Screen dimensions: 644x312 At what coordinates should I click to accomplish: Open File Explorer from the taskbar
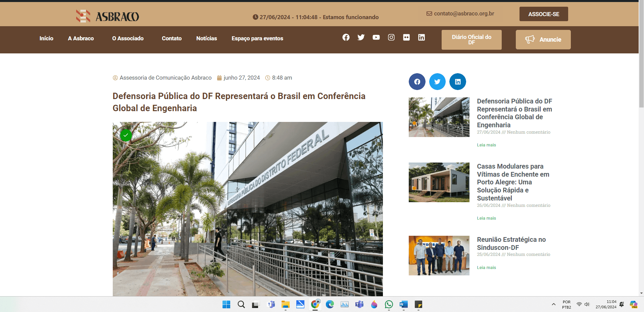coord(286,305)
